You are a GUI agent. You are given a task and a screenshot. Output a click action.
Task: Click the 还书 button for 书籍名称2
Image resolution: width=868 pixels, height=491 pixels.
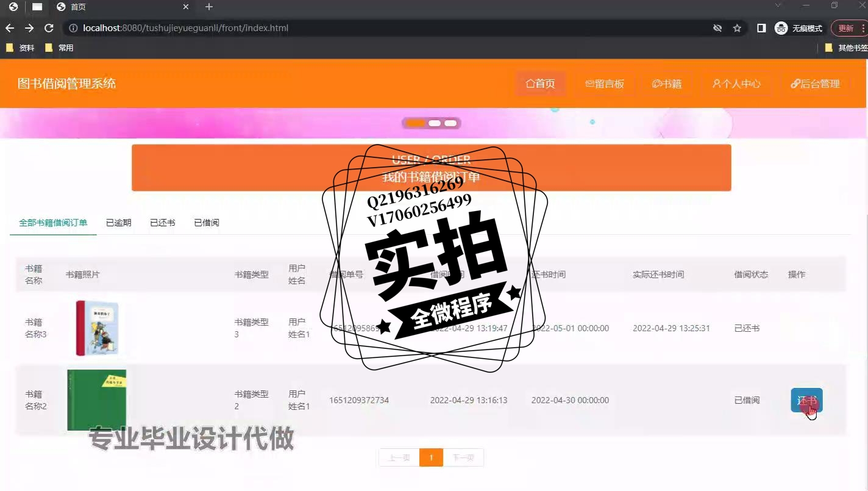806,400
